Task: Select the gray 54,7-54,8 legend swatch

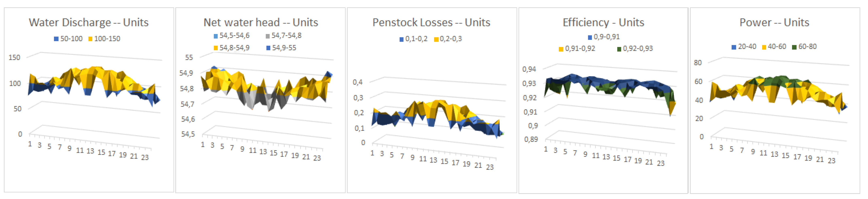Action: 268,36
